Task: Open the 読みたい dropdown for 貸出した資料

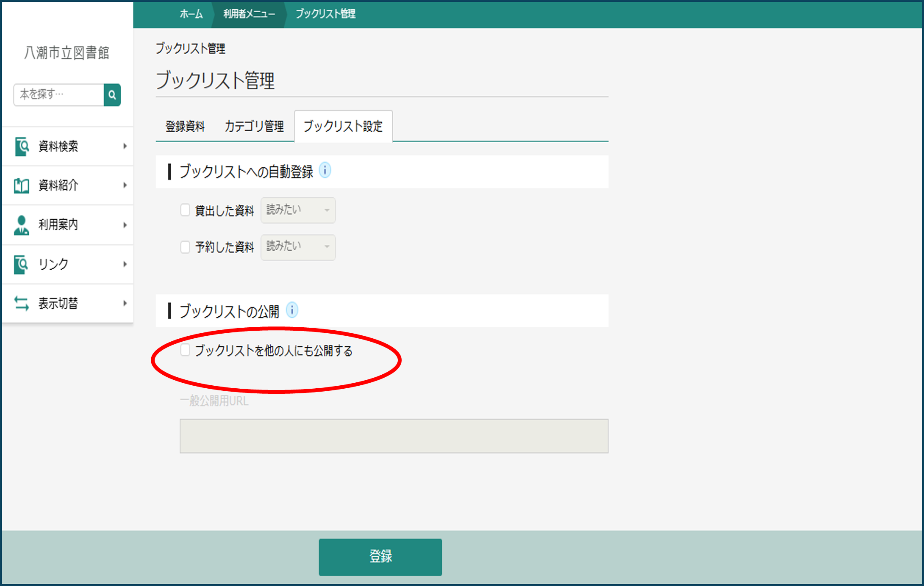Action: click(298, 210)
